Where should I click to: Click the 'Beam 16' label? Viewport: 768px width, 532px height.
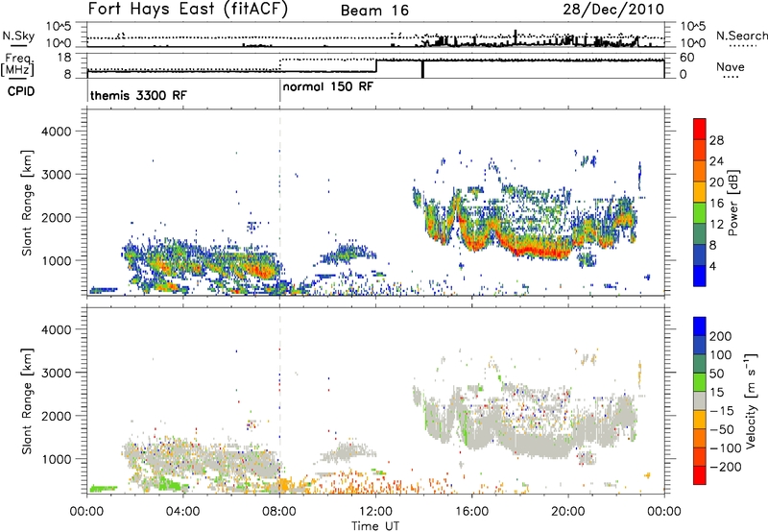(x=374, y=11)
